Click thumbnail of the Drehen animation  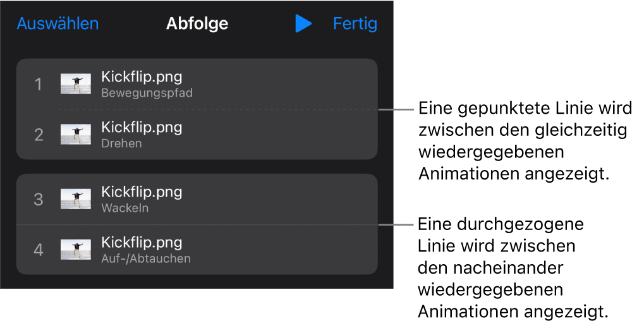(x=76, y=135)
